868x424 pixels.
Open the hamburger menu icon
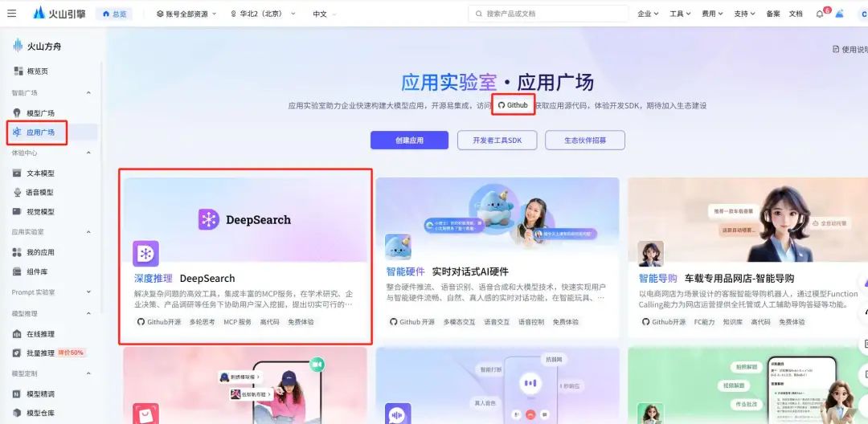pyautogui.click(x=11, y=14)
